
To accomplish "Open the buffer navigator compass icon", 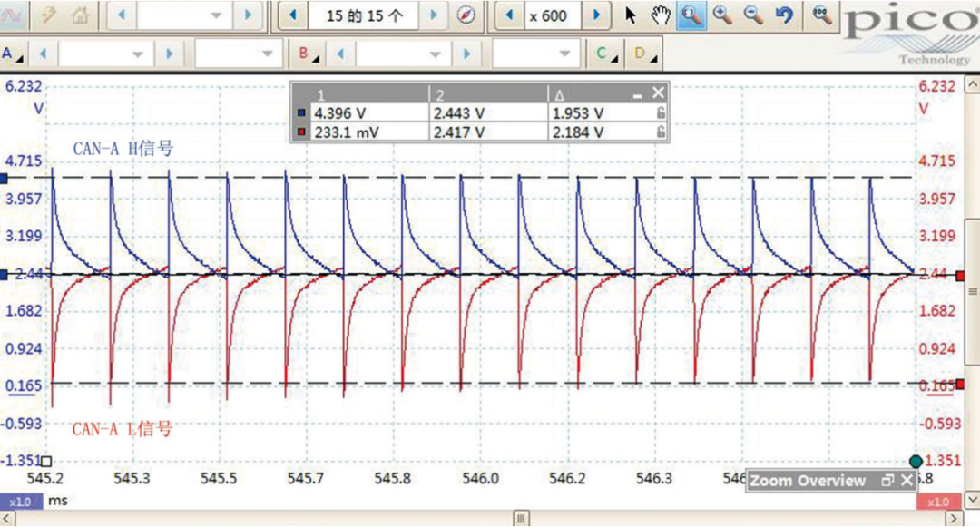I will [466, 15].
